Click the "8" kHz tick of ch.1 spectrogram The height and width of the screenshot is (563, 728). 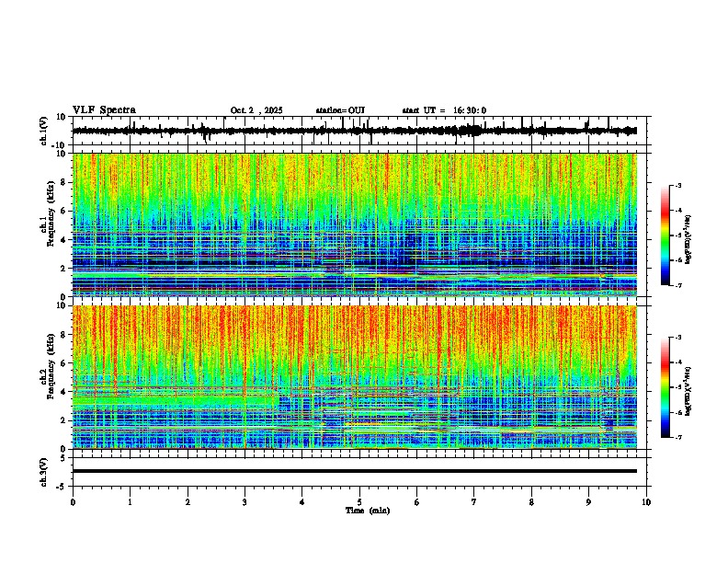coord(64,182)
